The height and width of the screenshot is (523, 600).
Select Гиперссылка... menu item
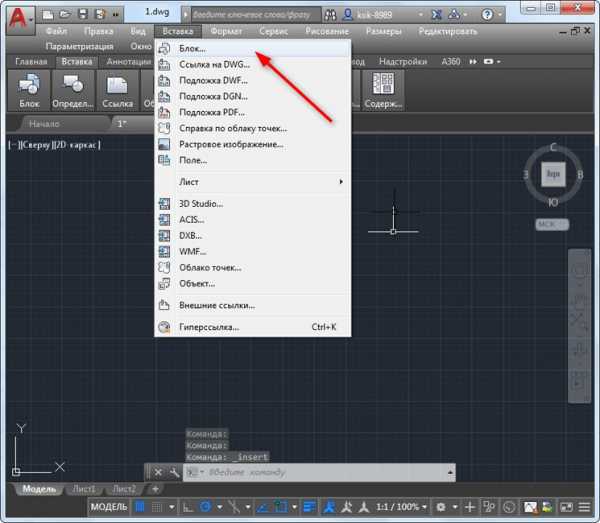(x=253, y=327)
